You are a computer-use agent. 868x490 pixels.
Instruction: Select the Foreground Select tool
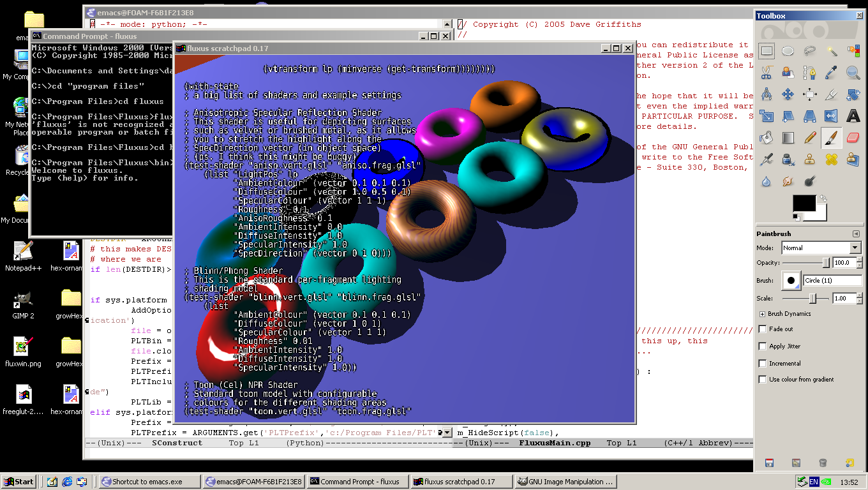pos(788,73)
